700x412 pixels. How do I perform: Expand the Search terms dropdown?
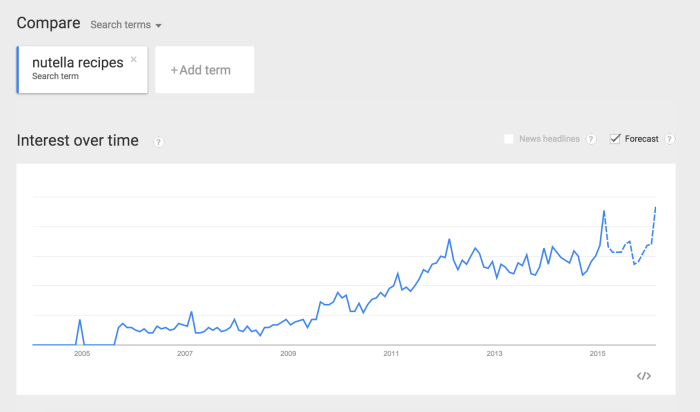pyautogui.click(x=126, y=24)
